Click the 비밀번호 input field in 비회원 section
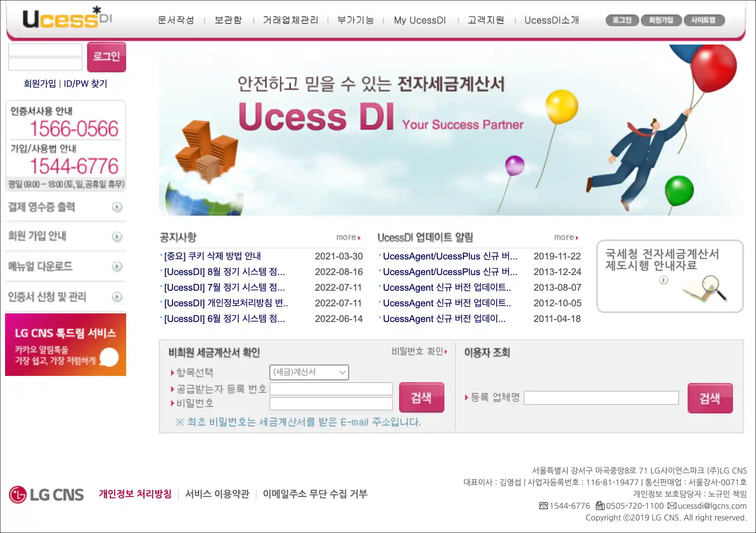 pyautogui.click(x=331, y=404)
